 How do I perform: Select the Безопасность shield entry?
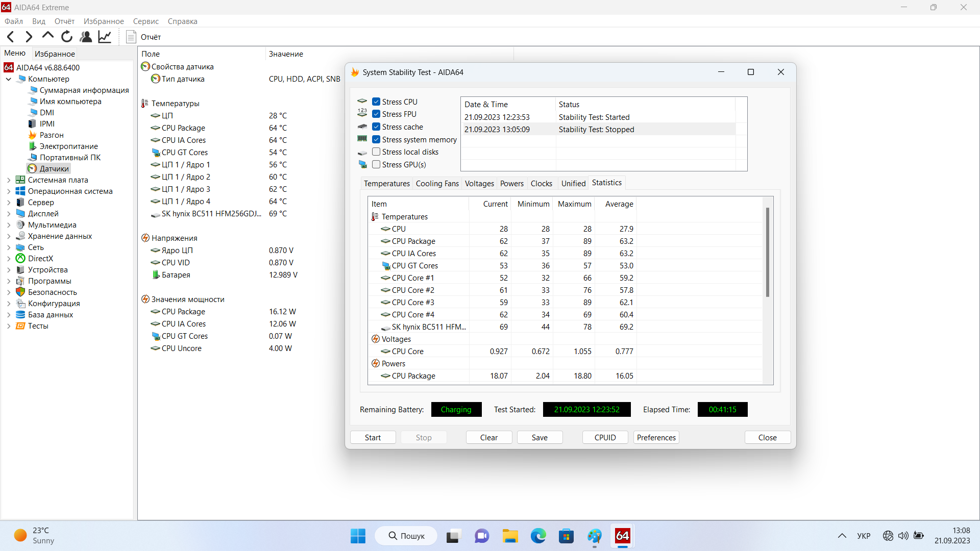coord(52,292)
